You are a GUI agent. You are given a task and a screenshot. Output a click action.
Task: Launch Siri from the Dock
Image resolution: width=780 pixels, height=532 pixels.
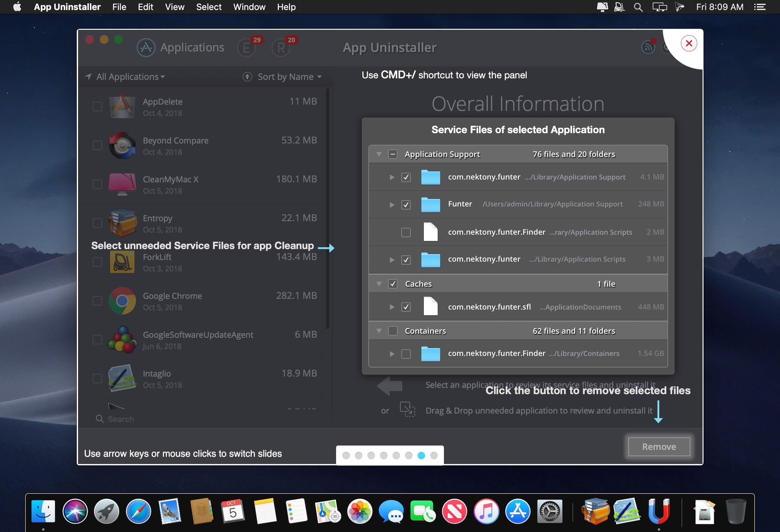(x=75, y=511)
